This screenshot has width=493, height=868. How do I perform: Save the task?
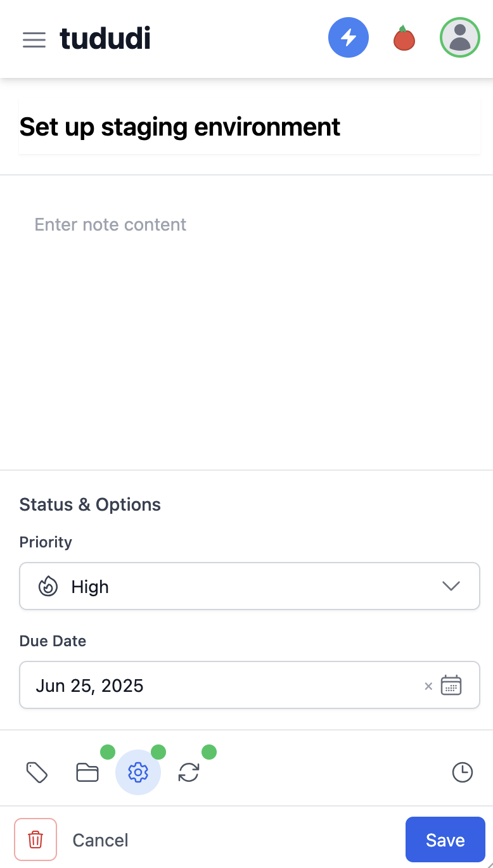point(445,839)
